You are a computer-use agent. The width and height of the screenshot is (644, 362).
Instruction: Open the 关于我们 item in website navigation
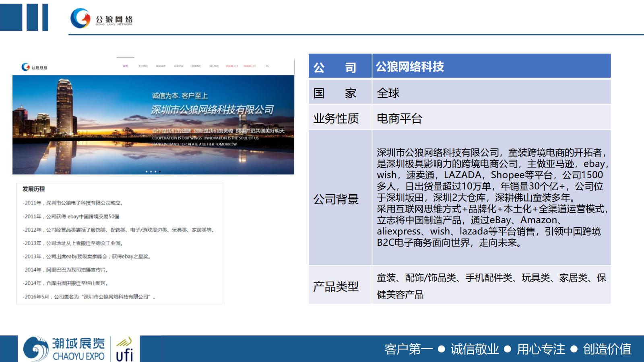143,66
